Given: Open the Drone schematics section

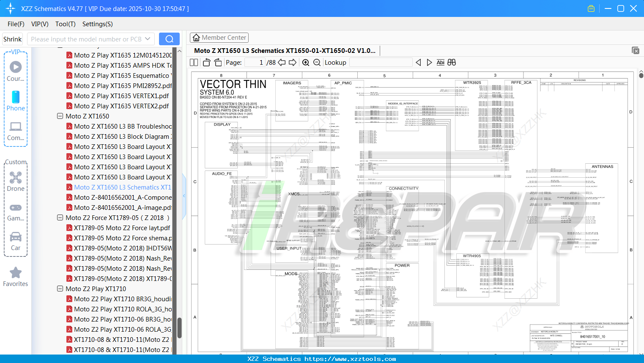Looking at the screenshot, I should [x=16, y=182].
